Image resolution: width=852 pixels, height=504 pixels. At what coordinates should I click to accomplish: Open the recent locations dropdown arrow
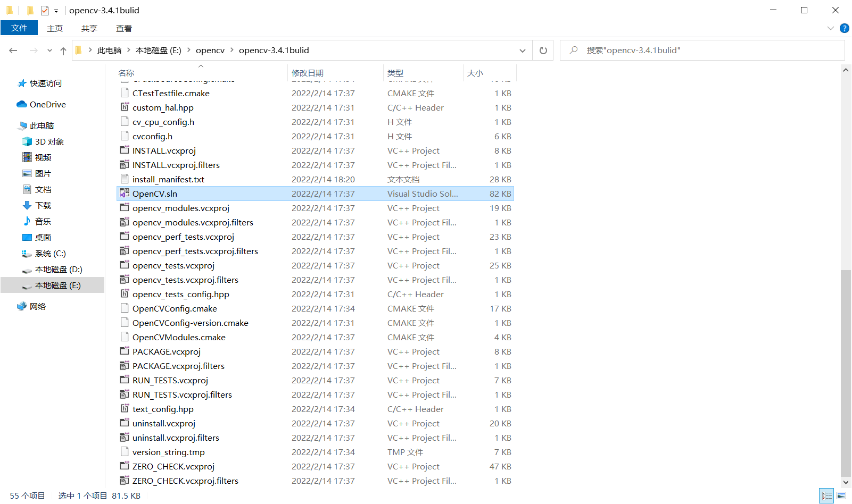tap(49, 51)
